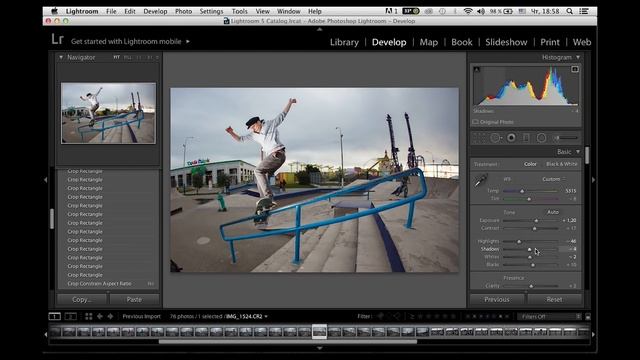640x360 pixels.
Task: Expand Get started with Lightroom mobile arrow
Action: tap(188, 41)
